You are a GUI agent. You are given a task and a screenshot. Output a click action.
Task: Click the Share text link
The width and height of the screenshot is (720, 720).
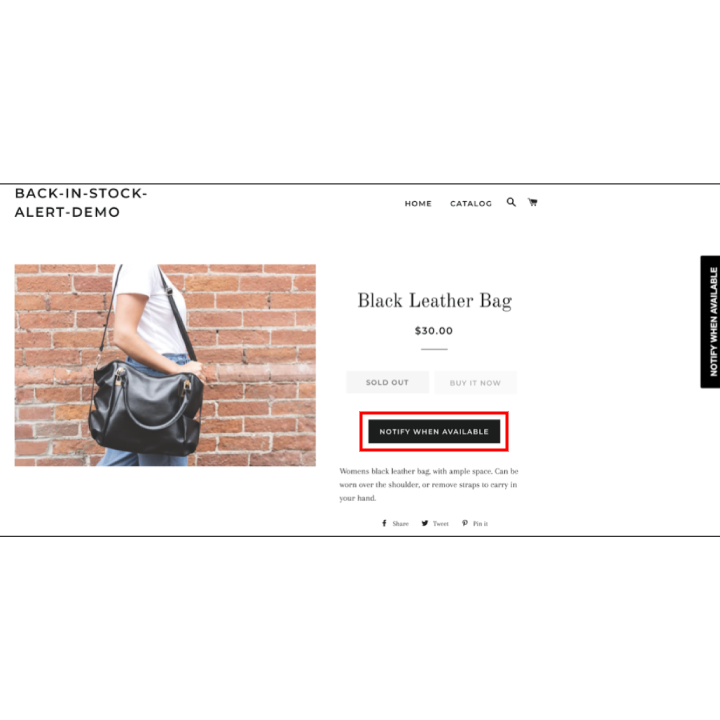(x=400, y=523)
